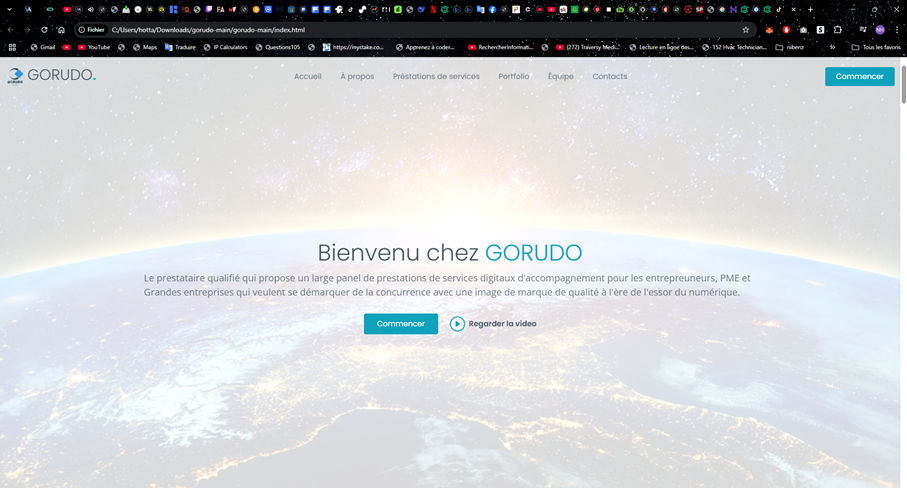
Task: Open Contacts in the site menu
Action: [610, 76]
